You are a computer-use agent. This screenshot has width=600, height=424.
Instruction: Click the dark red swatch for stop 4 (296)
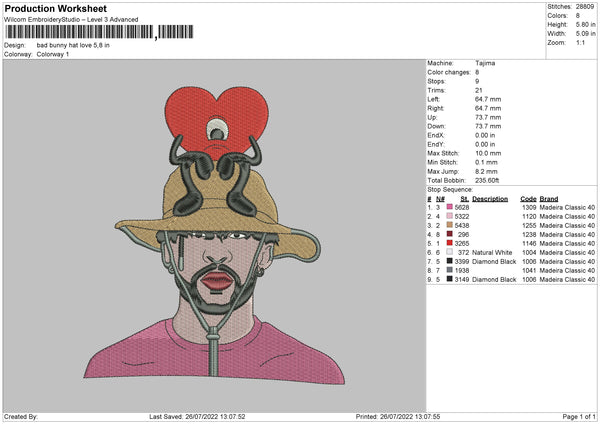[x=450, y=234]
